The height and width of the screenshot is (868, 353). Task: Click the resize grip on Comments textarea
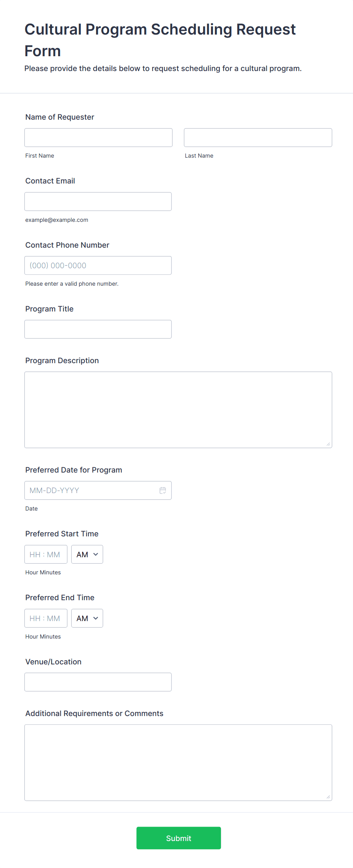329,796
